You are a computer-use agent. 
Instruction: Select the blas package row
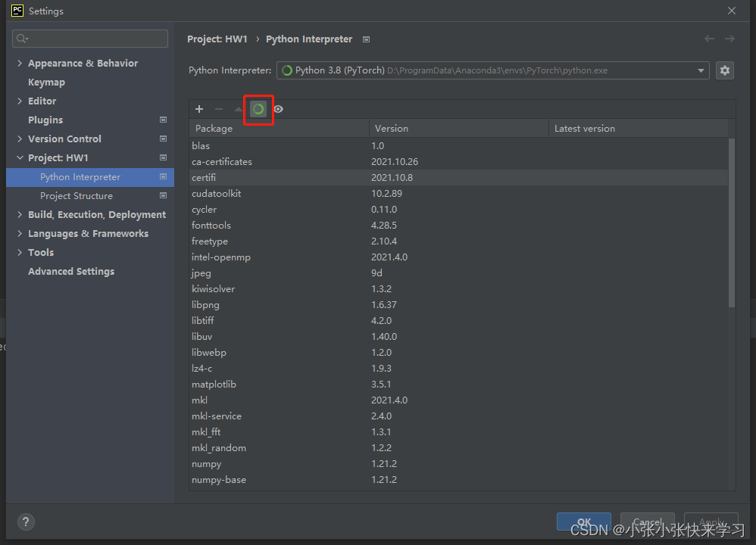pos(458,145)
